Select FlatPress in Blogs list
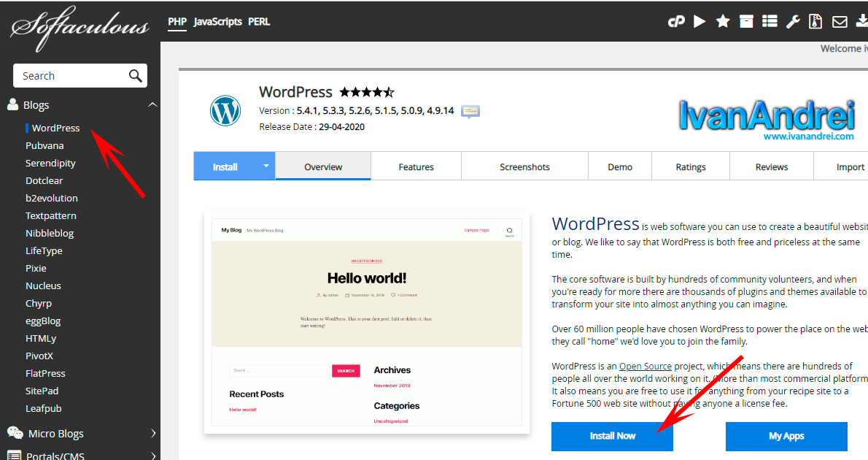This screenshot has height=460, width=868. coord(45,373)
